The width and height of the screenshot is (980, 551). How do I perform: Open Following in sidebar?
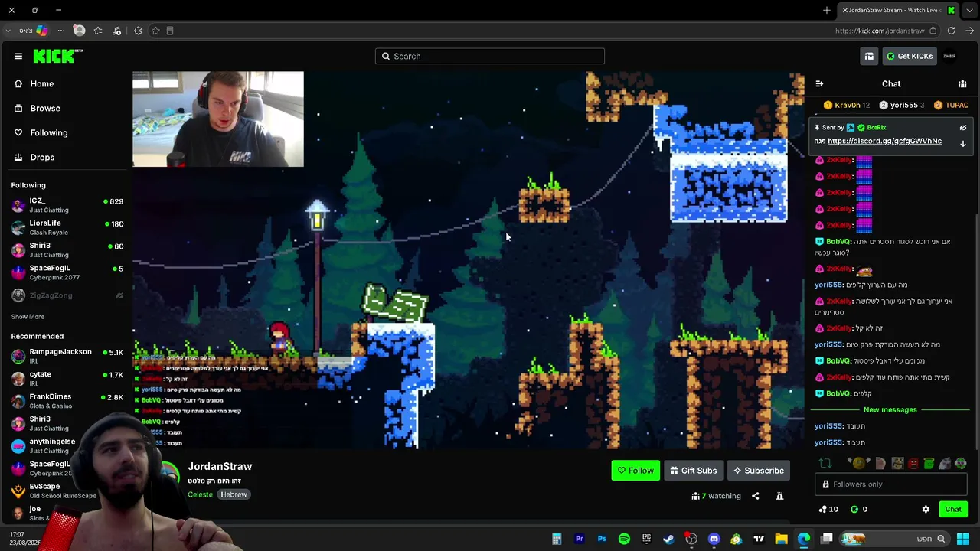(x=66, y=132)
